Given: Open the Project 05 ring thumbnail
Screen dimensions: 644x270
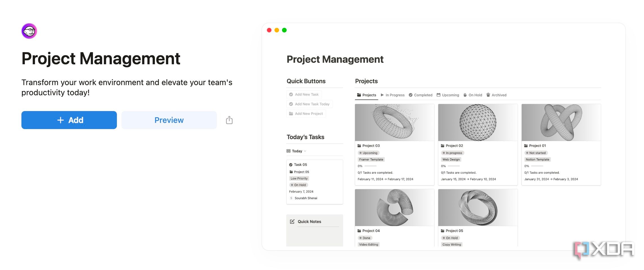Looking at the screenshot, I should click(478, 207).
